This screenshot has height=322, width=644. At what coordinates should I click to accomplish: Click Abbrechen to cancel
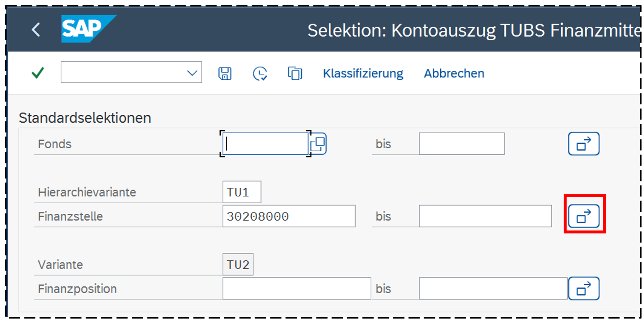[454, 73]
